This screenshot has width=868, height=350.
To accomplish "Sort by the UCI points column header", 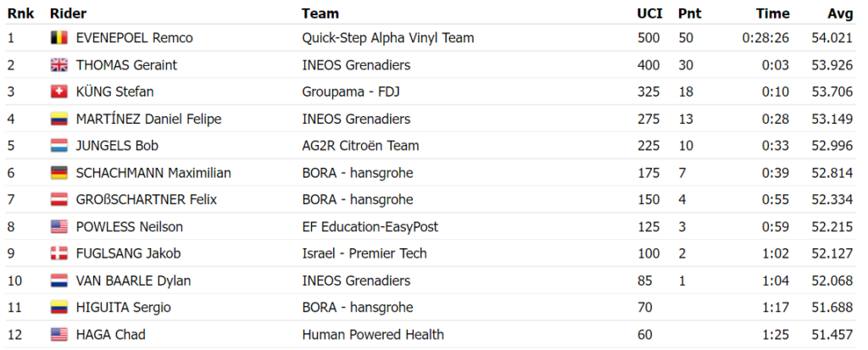I will click(x=650, y=14).
